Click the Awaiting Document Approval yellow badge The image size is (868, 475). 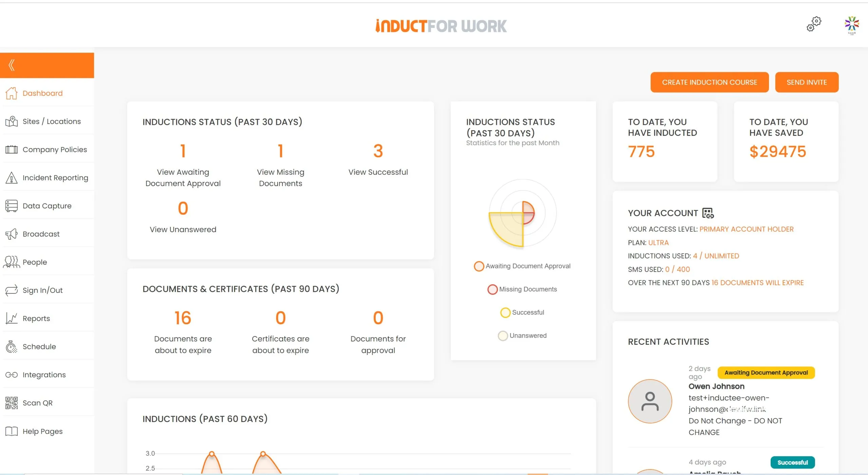[766, 373]
